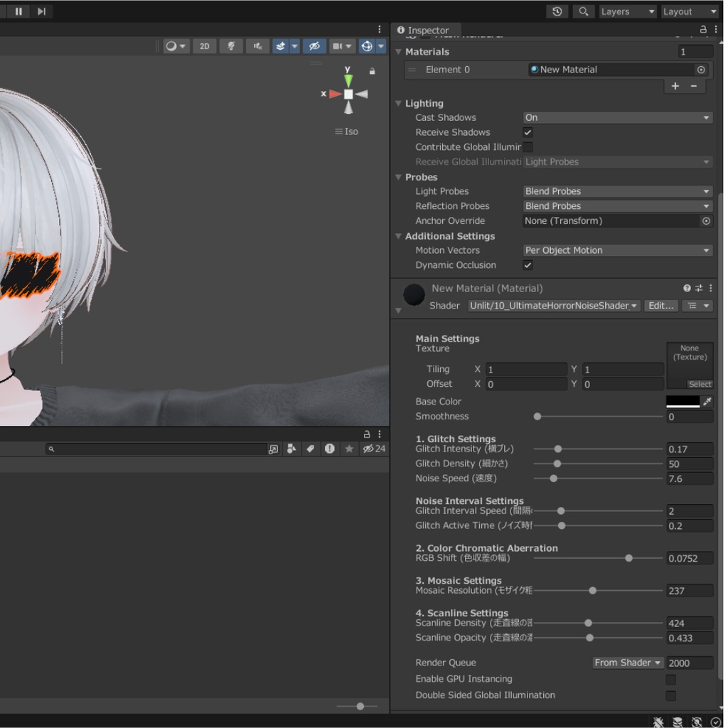Open Render Queue From Shader dropdown
The image size is (728, 728).
[x=628, y=663]
